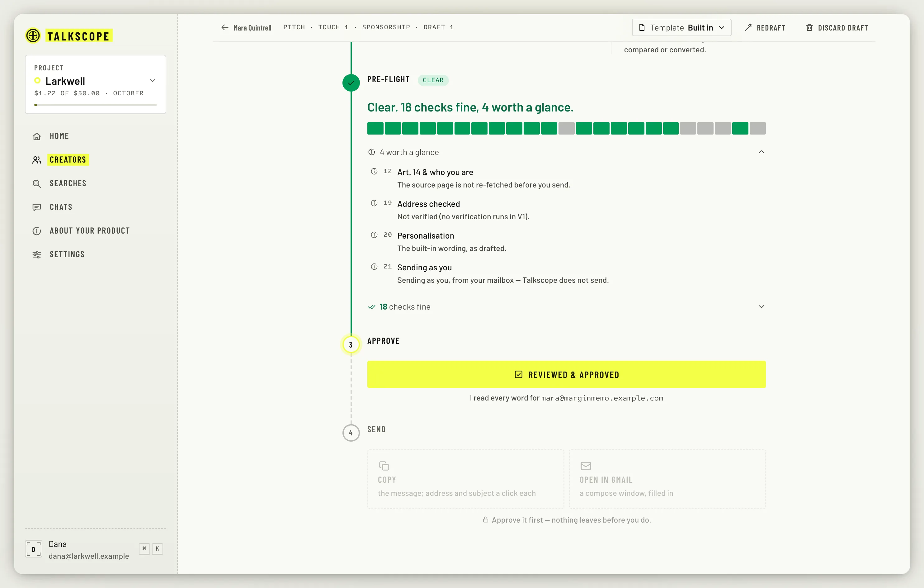Click info icon for Sending as you
The image size is (924, 588).
tap(374, 267)
